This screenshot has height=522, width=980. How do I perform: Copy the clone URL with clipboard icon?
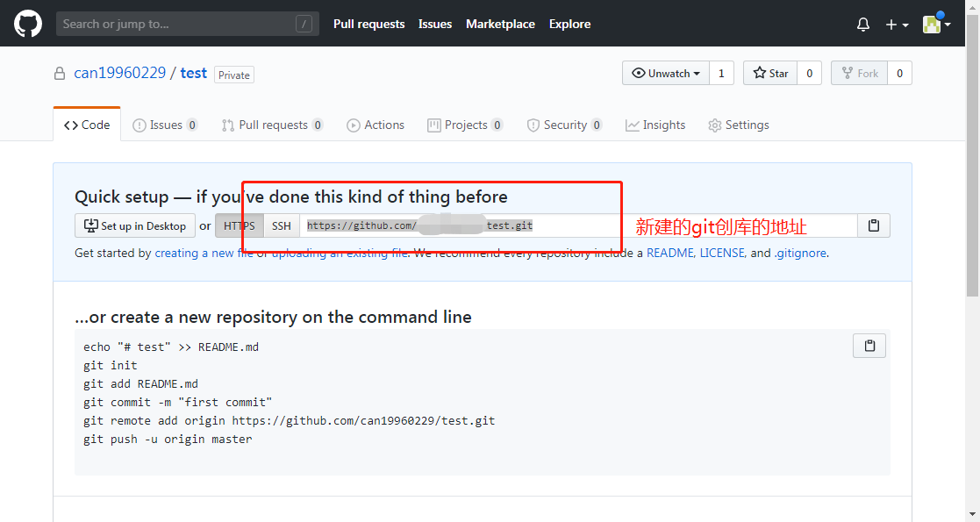coord(874,225)
